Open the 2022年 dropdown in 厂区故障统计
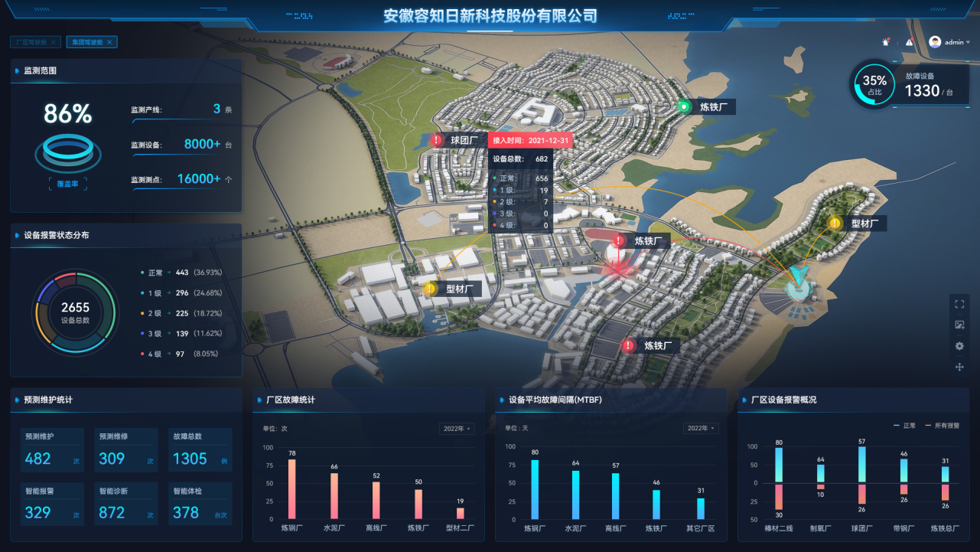 coord(457,429)
